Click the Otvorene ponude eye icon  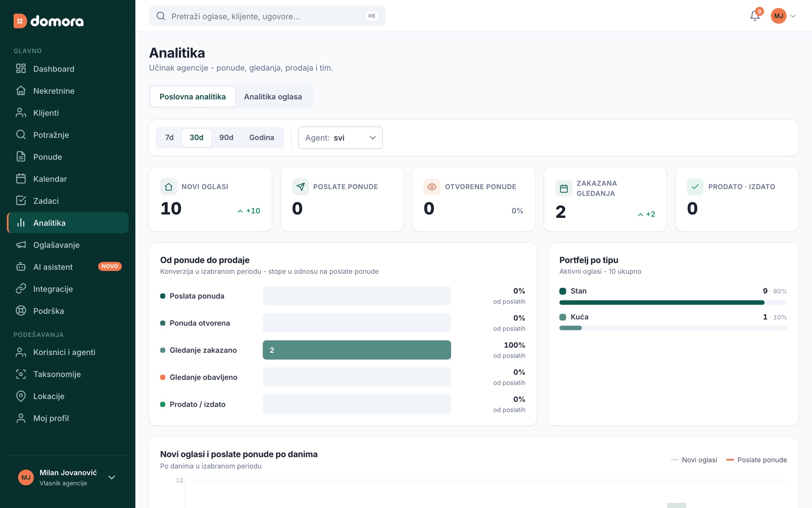tap(432, 187)
